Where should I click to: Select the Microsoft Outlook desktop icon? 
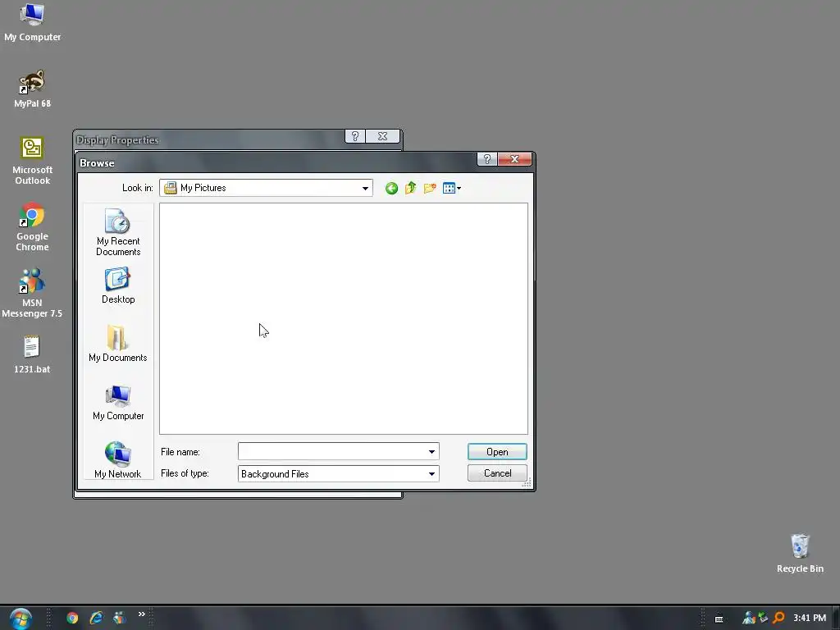tap(32, 161)
